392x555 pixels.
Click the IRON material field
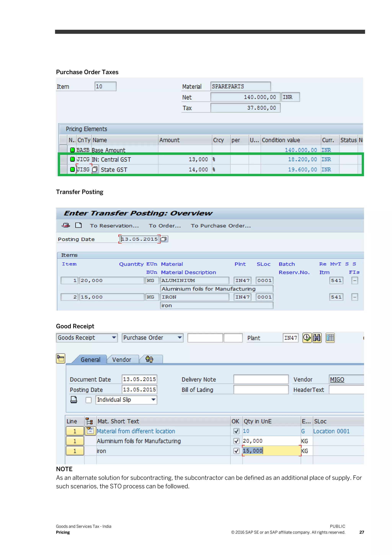click(194, 297)
